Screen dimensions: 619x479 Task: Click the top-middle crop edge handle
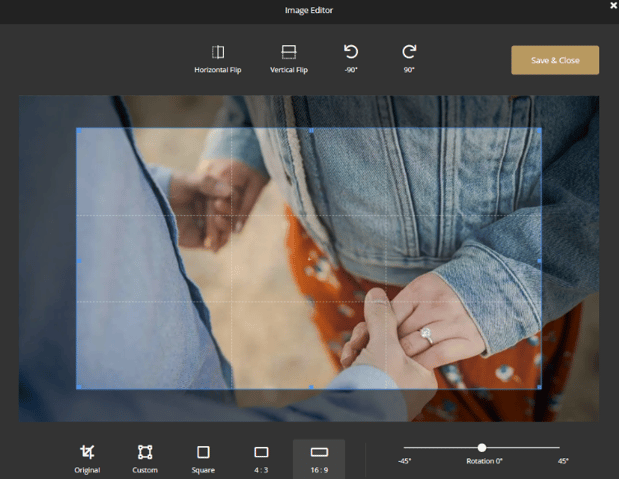[310, 130]
